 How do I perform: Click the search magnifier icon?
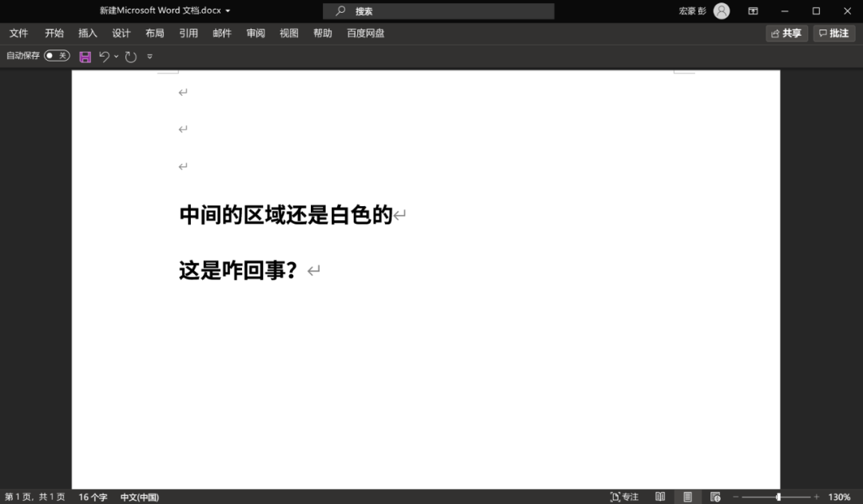click(x=340, y=10)
